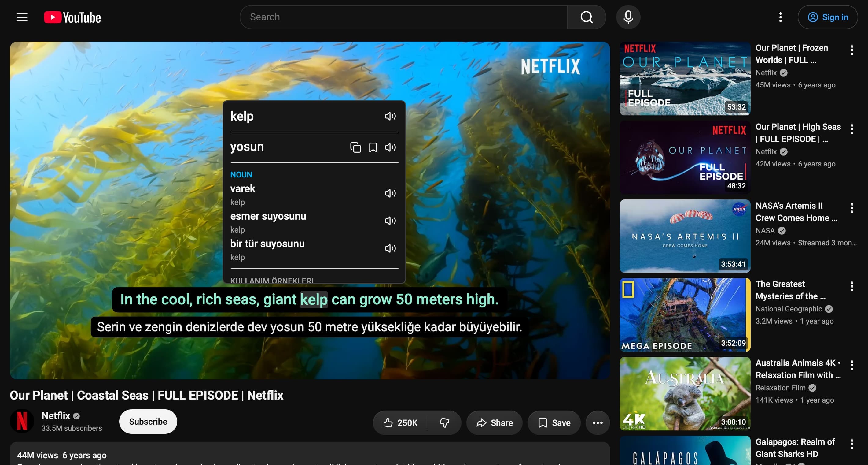Click Sign in button
This screenshot has width=868, height=465.
pos(828,17)
